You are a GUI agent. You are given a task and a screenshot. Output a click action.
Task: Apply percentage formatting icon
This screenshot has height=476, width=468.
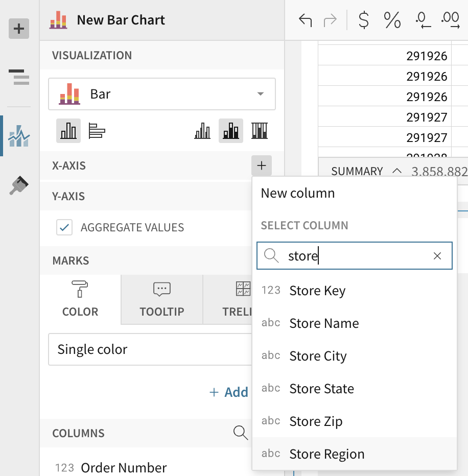pyautogui.click(x=391, y=21)
